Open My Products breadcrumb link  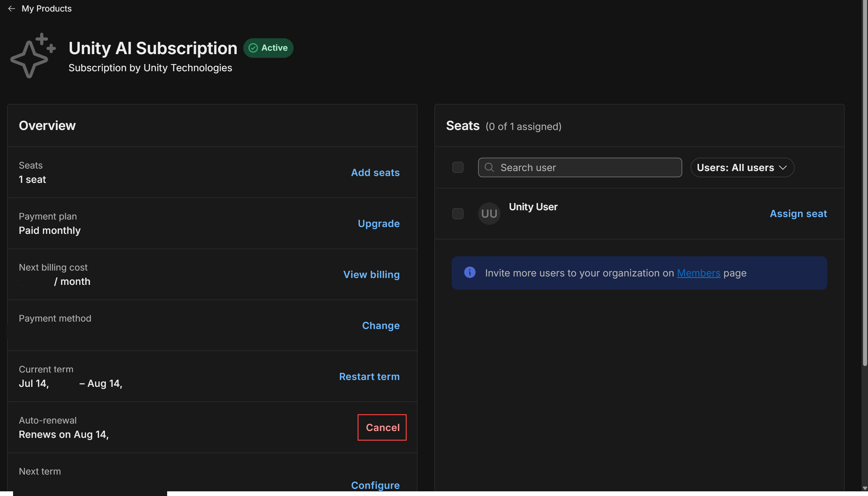coord(47,8)
